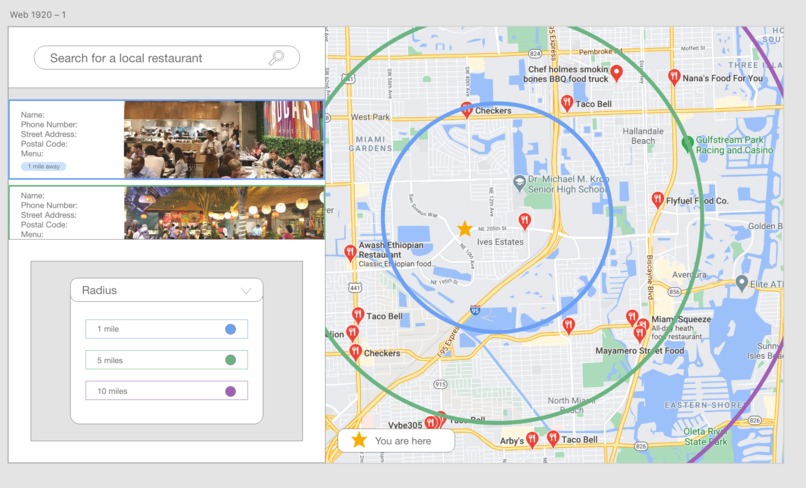Click the restaurant pin near Ives Estates
The image size is (806, 488).
click(x=524, y=222)
